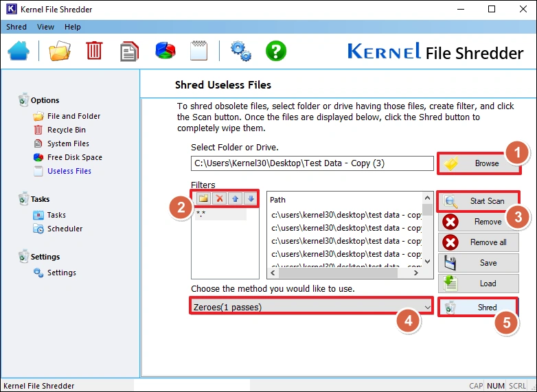This screenshot has width=537, height=392.
Task: Click the Home icon in the toolbar
Action: (x=19, y=51)
